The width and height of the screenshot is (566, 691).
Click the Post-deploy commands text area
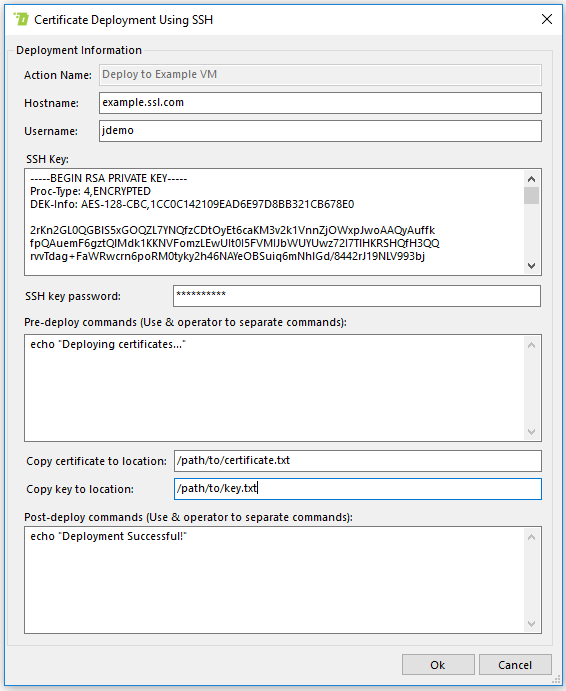coord(273,580)
